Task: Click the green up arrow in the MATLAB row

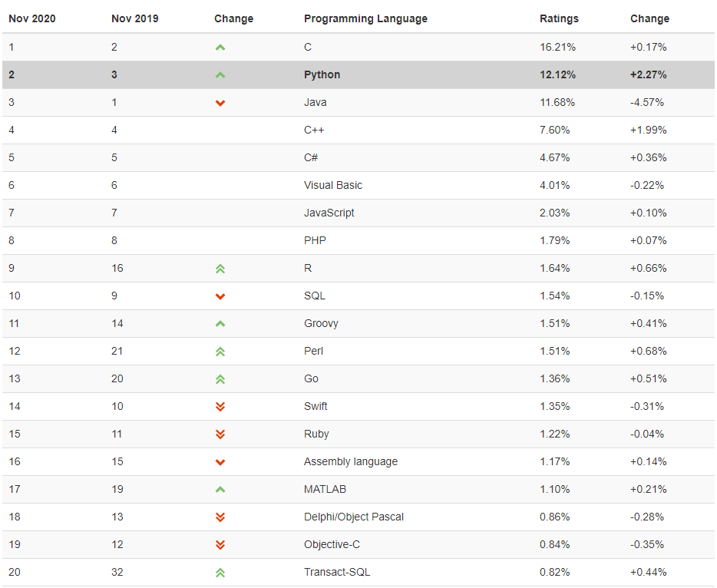Action: click(x=220, y=490)
